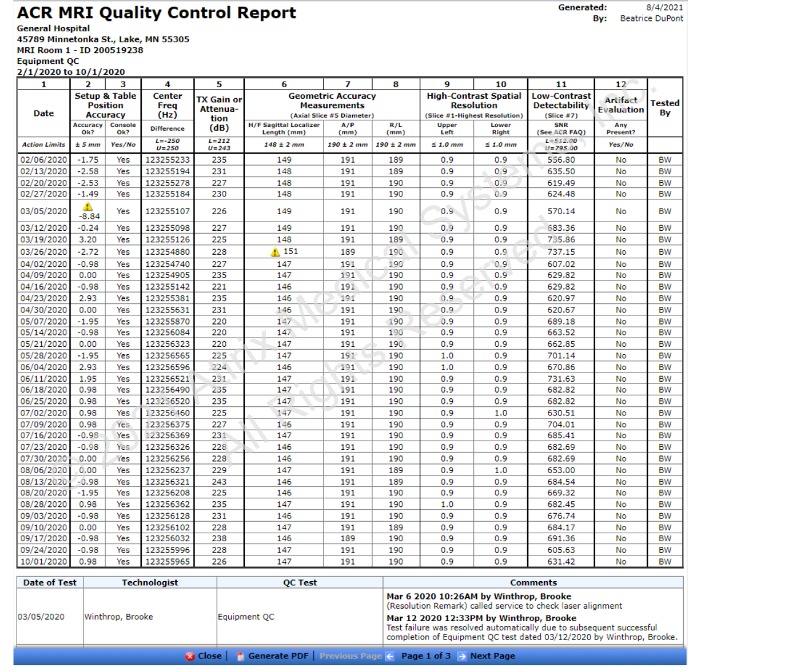
Task: Click the greyed-out Previous Page link
Action: click(350, 656)
